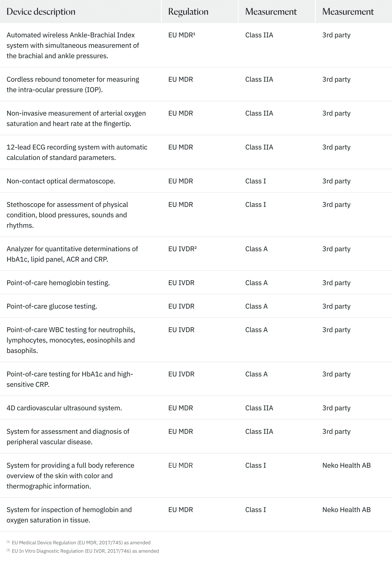Select the 12-lead ECG recording system text

pos(77,152)
